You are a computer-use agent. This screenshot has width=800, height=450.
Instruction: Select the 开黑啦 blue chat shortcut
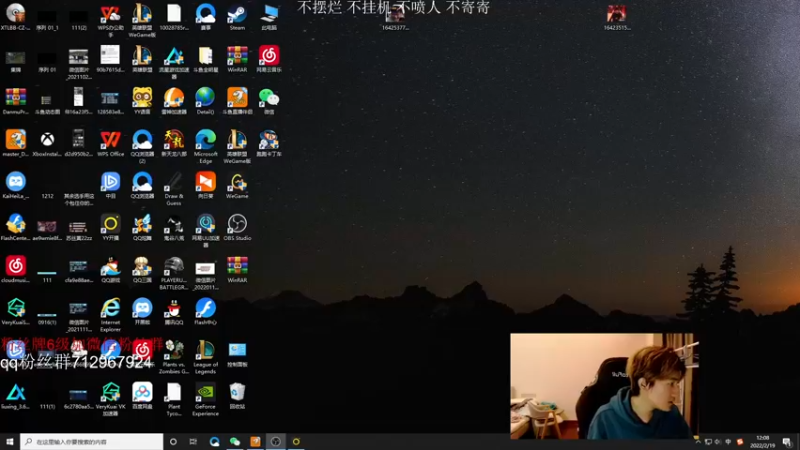(x=142, y=311)
